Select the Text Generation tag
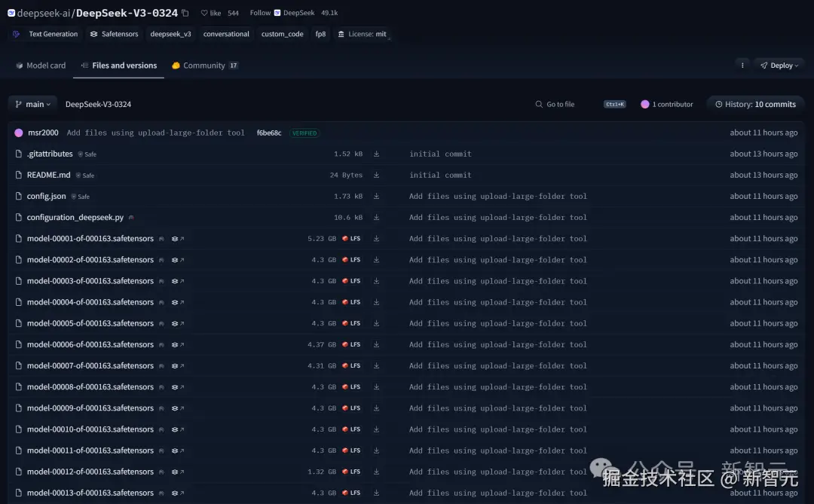This screenshot has width=814, height=504. click(45, 34)
